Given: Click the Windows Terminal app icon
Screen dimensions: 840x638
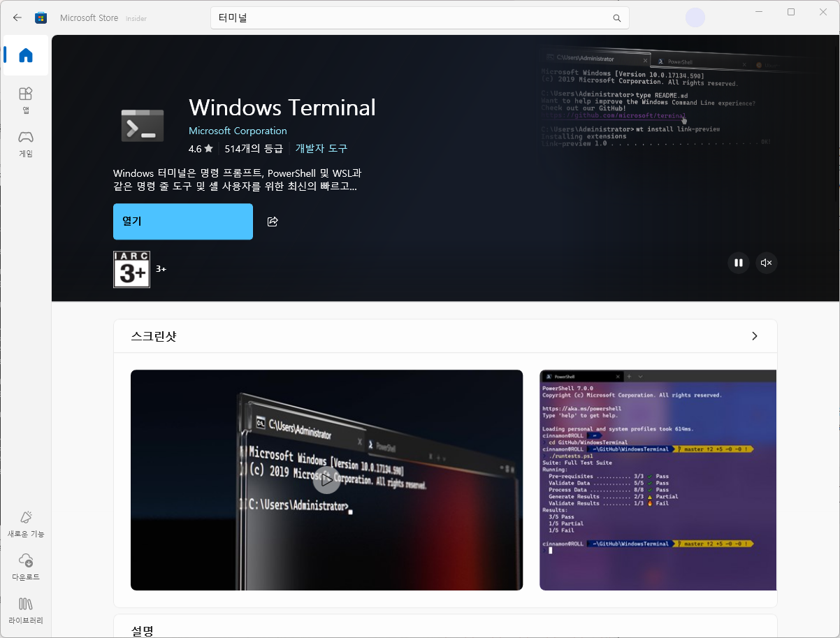Looking at the screenshot, I should (142, 126).
